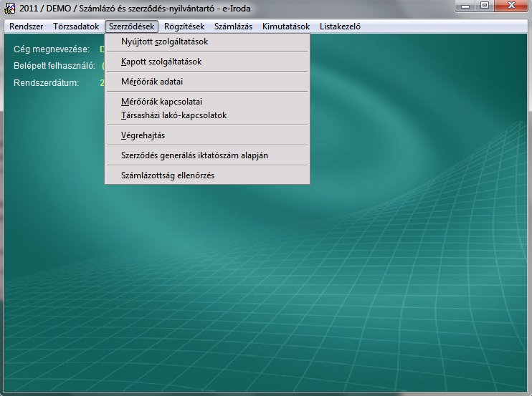The width and height of the screenshot is (532, 396).
Task: Select Nyújtott szolgáltatások menu entry
Action: [x=165, y=42]
